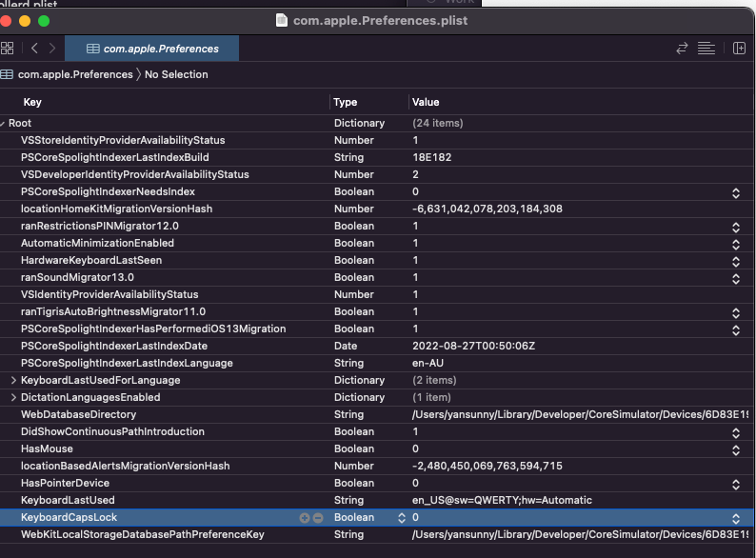Expand DictationLanguagesEnabled dictionary
This screenshot has width=756, height=558.
click(x=13, y=397)
